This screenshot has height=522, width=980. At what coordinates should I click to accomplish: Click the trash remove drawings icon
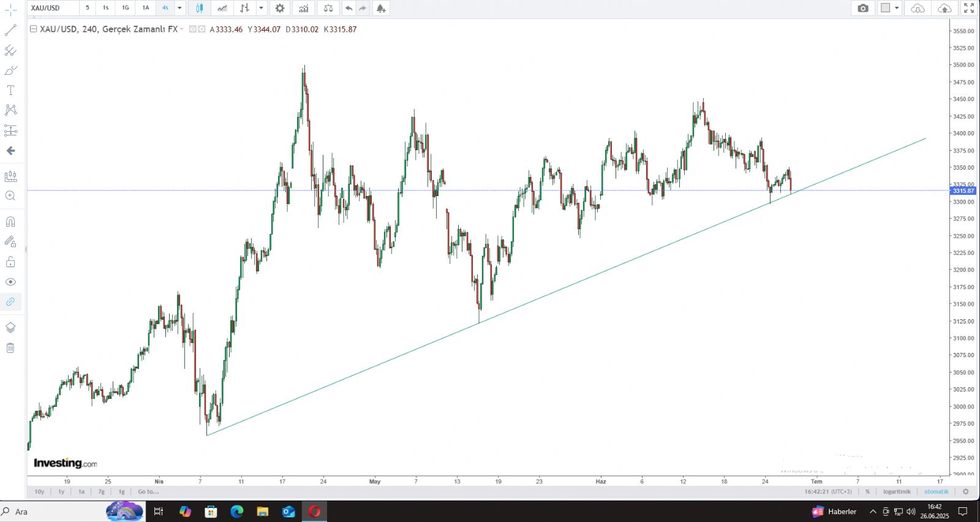[10, 348]
